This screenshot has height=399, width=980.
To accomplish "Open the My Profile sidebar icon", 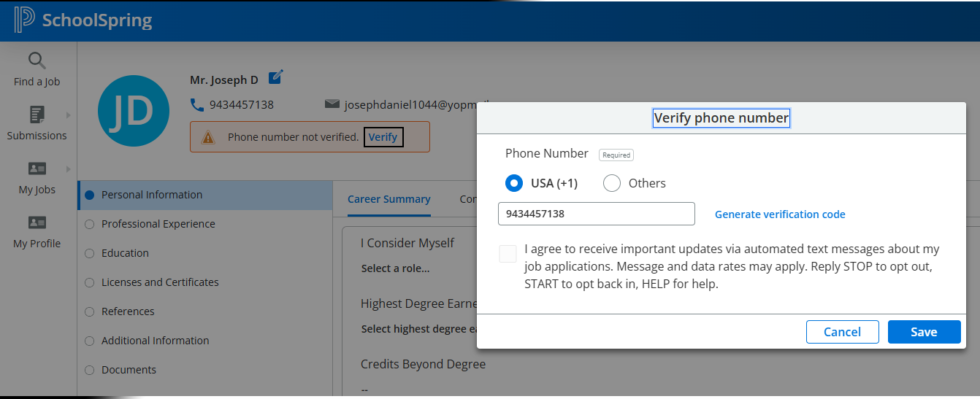I will click(37, 222).
